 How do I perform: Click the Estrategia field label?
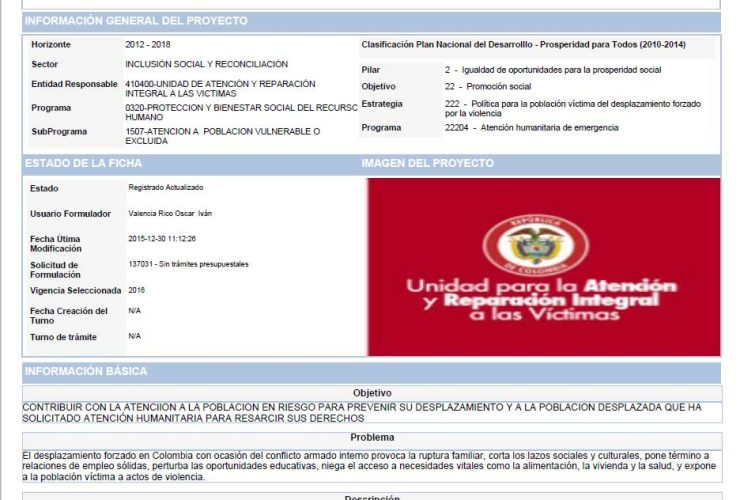coord(382,104)
